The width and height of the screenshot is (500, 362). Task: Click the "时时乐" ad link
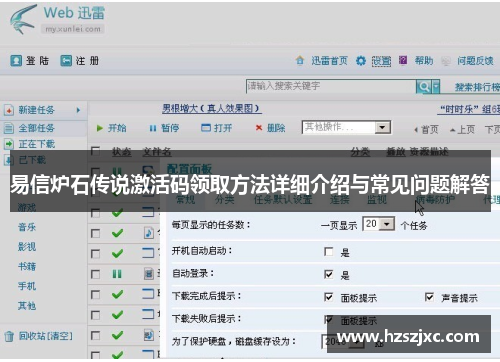pyautogui.click(x=470, y=109)
